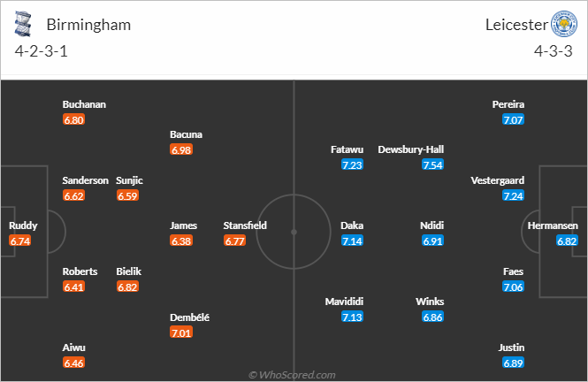Click the WhoScored.com watermark
The height and width of the screenshot is (382, 588).
point(292,375)
